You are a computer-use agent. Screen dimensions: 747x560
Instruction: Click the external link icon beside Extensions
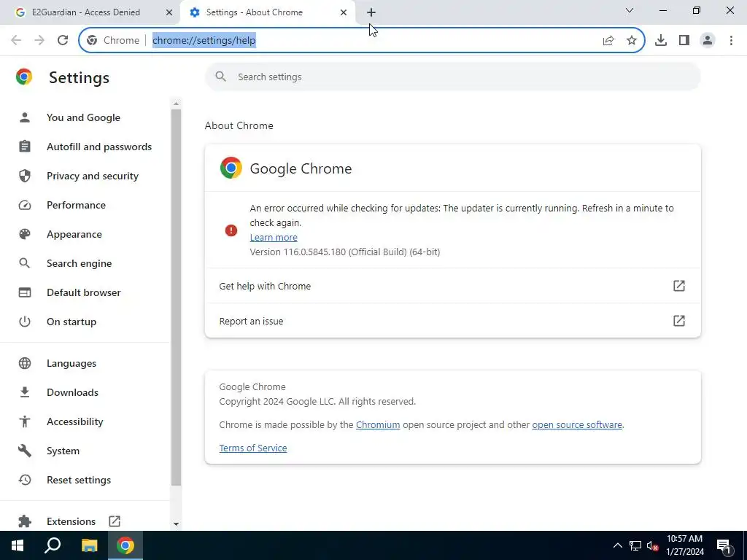coord(115,521)
